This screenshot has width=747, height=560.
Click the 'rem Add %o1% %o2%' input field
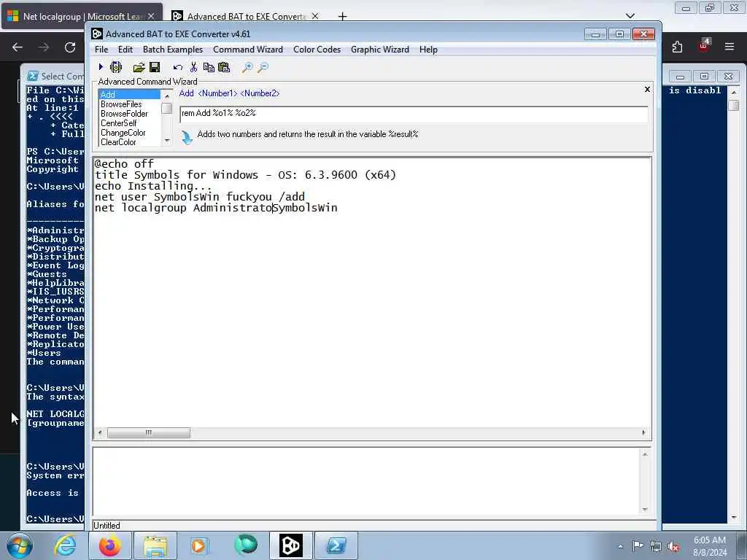pyautogui.click(x=414, y=114)
